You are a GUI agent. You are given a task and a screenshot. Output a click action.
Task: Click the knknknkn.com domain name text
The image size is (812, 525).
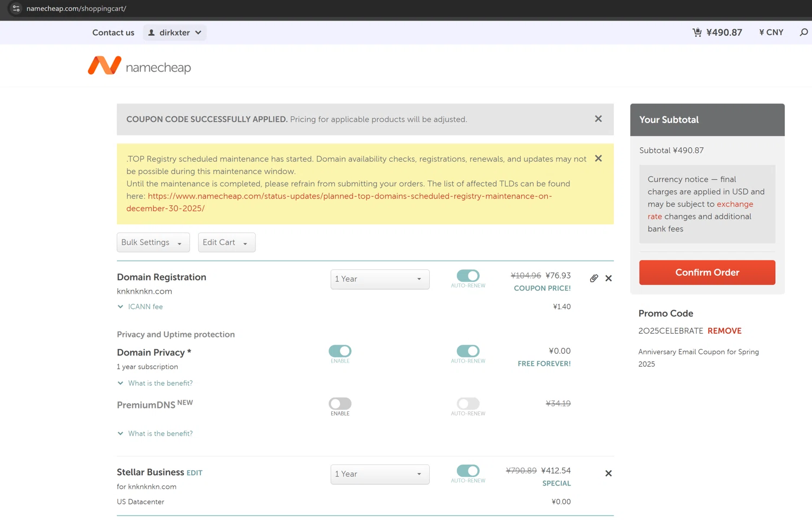pyautogui.click(x=145, y=291)
